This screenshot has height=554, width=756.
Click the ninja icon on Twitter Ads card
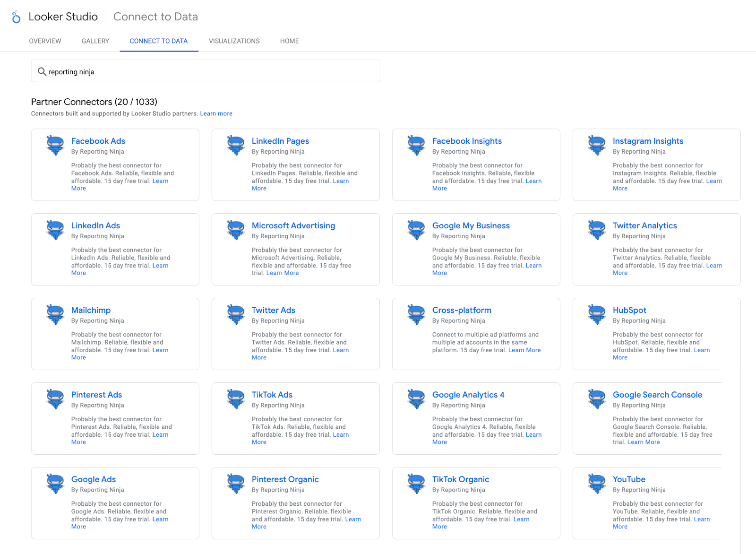tap(236, 314)
